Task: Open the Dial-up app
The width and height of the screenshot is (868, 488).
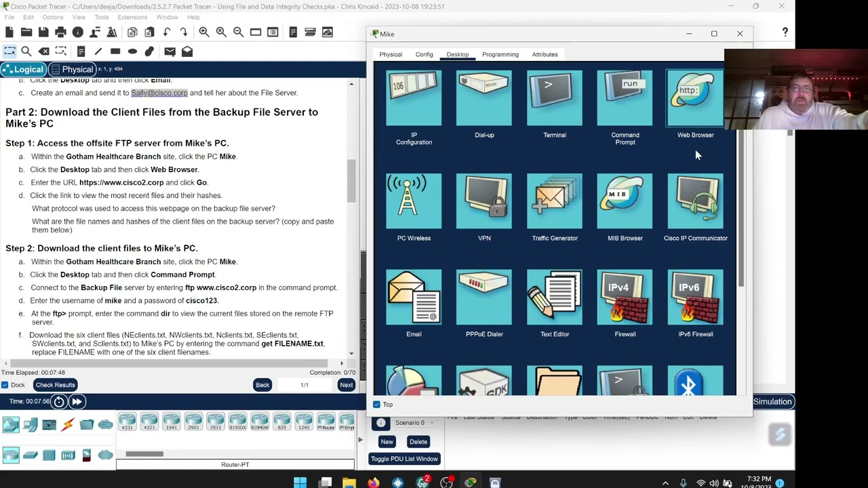Action: [484, 99]
